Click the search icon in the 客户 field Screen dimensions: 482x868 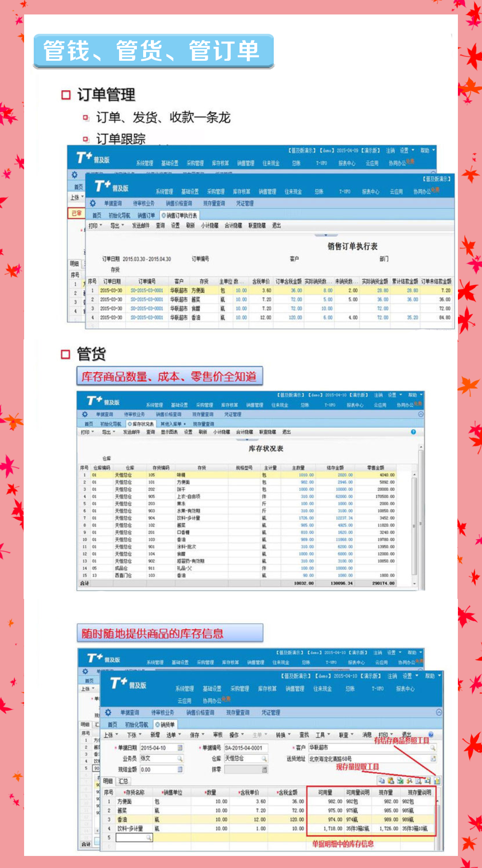433,748
